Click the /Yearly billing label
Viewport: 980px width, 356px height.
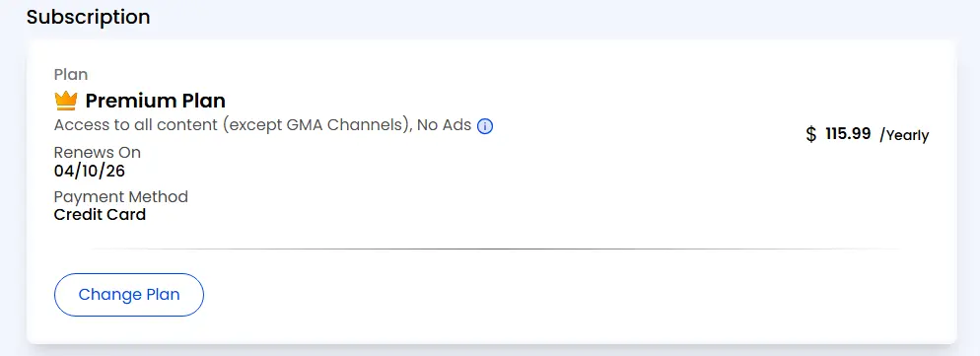point(904,135)
